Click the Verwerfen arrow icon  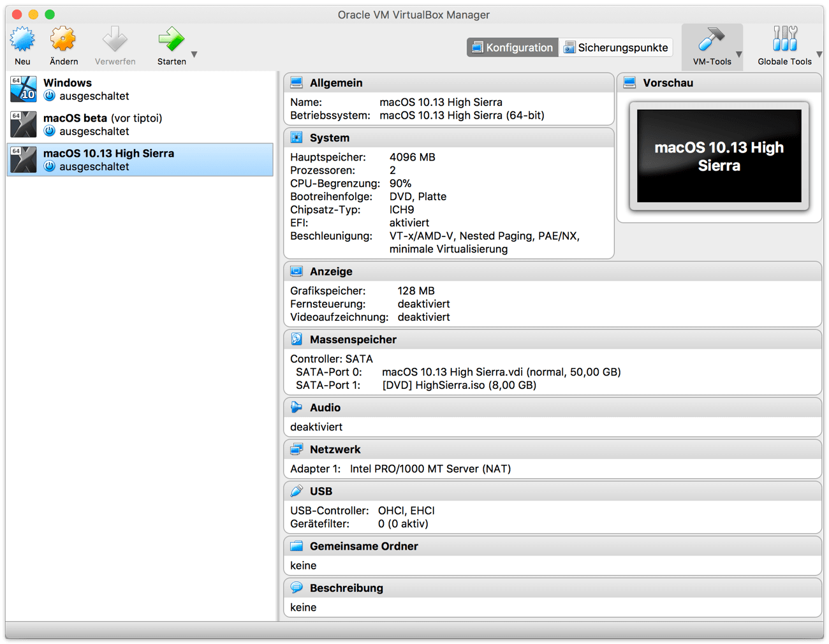[115, 40]
